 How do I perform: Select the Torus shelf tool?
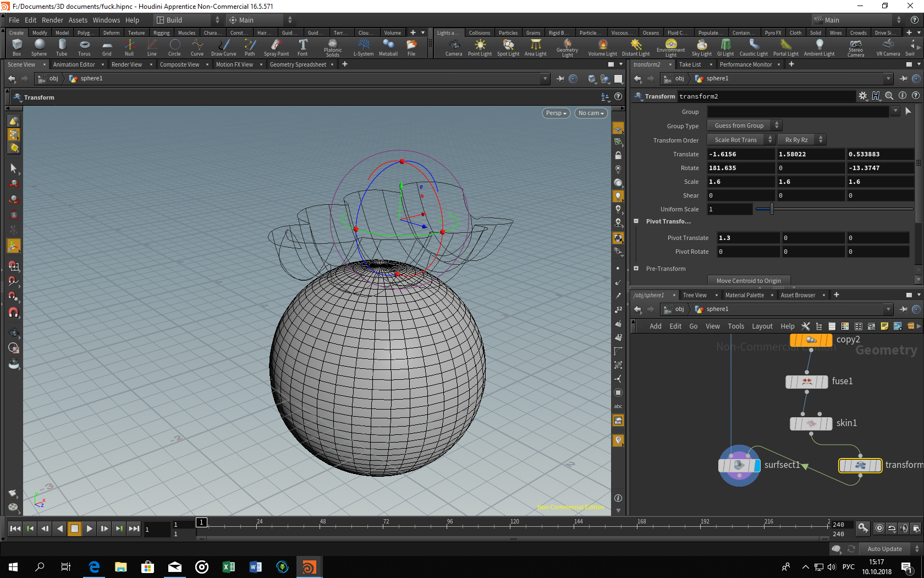click(84, 47)
